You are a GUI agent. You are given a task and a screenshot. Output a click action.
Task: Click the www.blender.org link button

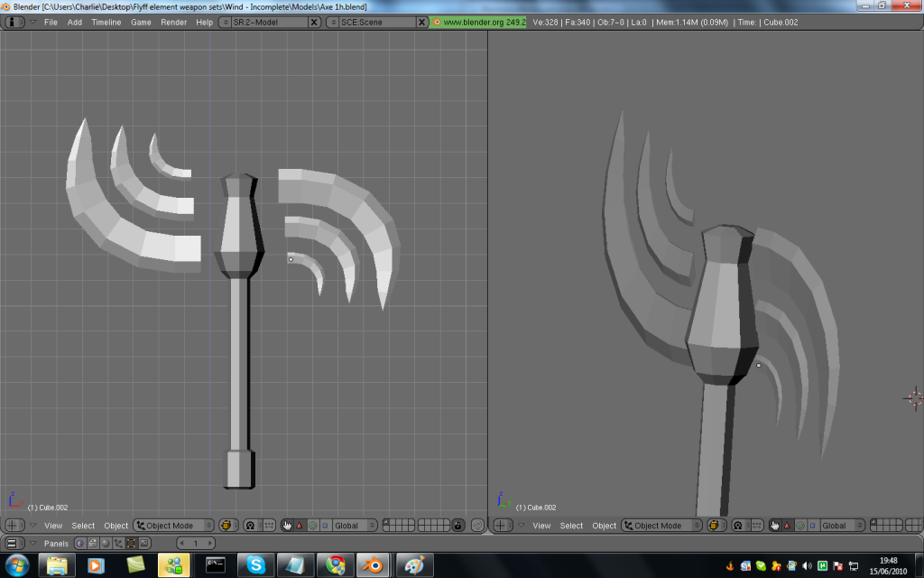pyautogui.click(x=478, y=22)
